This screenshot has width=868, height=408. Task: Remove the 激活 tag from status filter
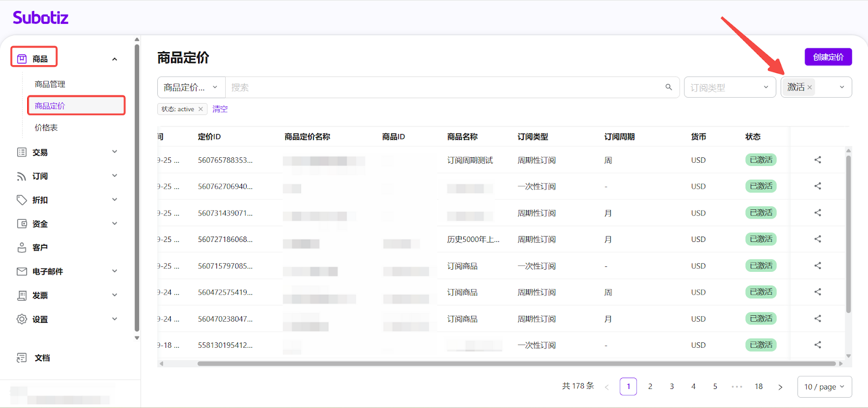[809, 87]
